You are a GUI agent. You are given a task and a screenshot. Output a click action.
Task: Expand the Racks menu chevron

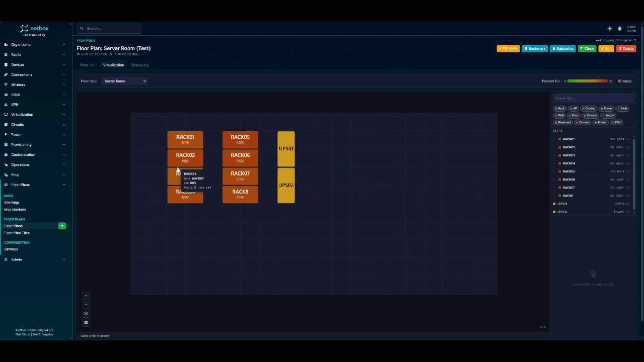(x=64, y=55)
